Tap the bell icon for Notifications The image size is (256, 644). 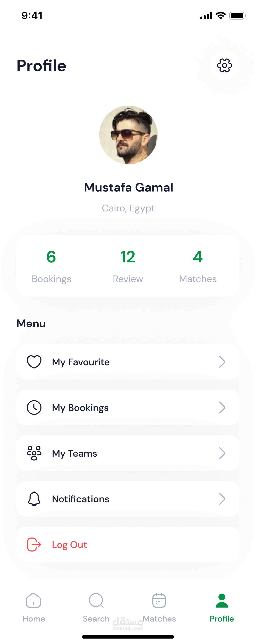pos(34,499)
